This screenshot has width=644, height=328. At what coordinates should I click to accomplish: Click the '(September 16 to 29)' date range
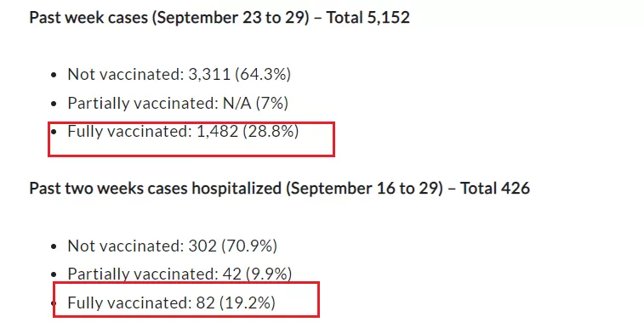click(x=364, y=189)
